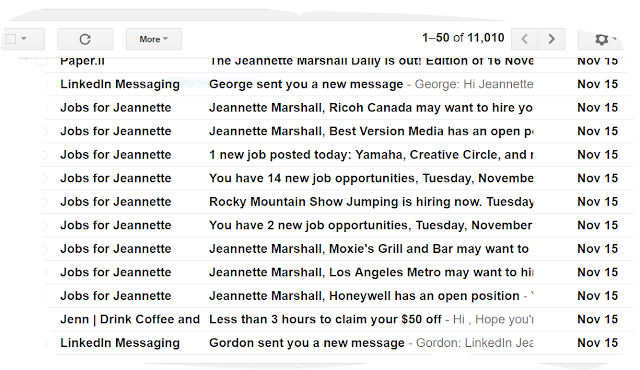The height and width of the screenshot is (370, 640).
Task: Expand the select-all dropdown arrow
Action: pos(24,39)
